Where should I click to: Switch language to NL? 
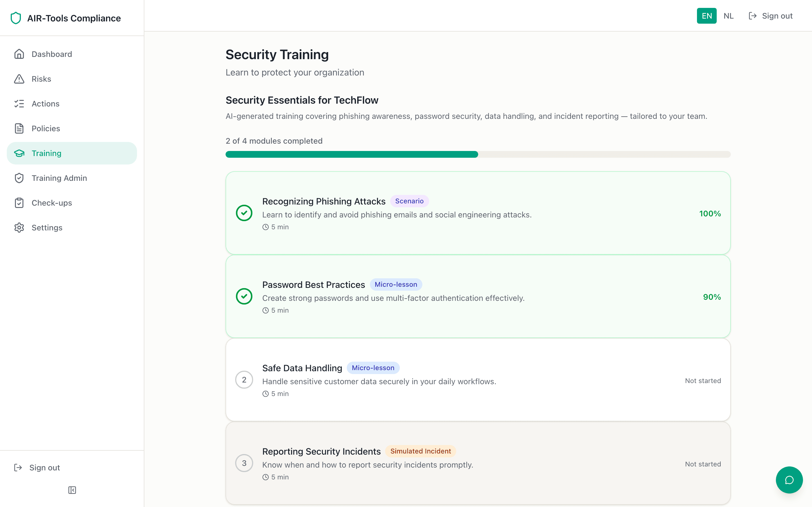pyautogui.click(x=729, y=16)
